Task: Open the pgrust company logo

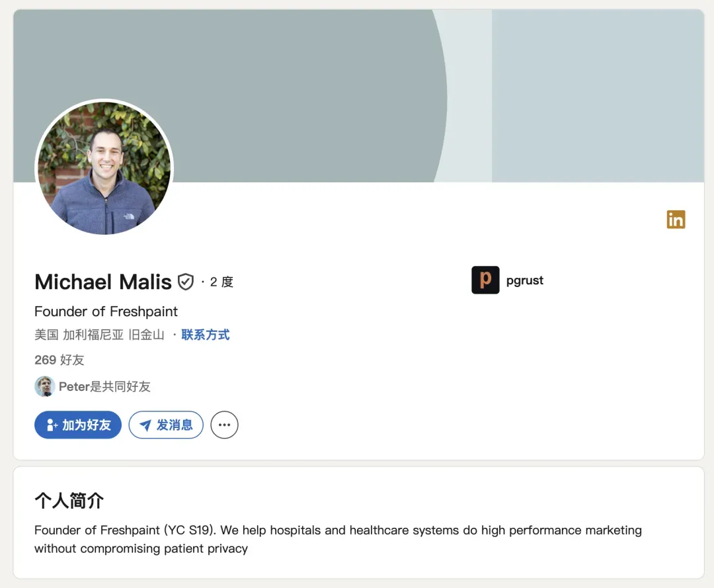Action: click(x=485, y=280)
